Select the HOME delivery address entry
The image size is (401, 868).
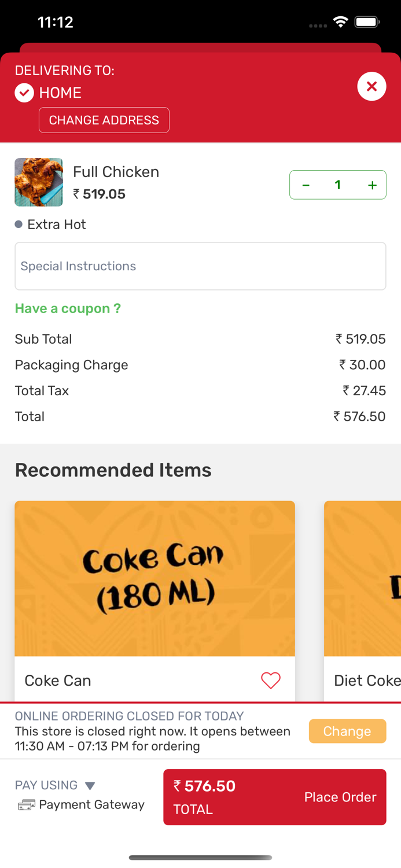tap(60, 93)
